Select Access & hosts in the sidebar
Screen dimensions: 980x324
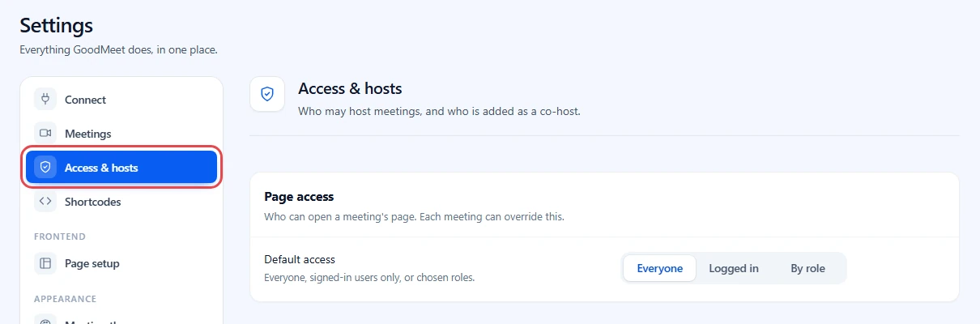coord(121,168)
